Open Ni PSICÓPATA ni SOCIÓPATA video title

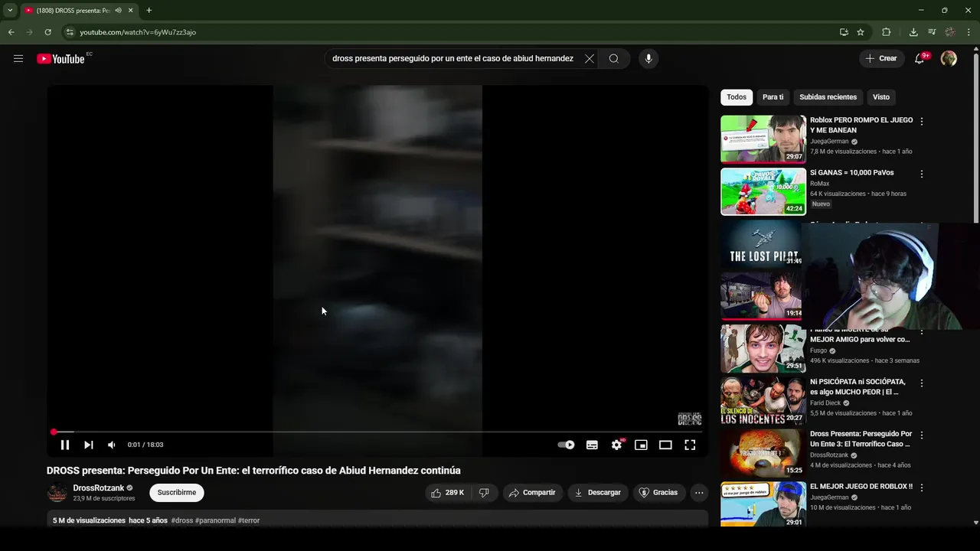857,386
